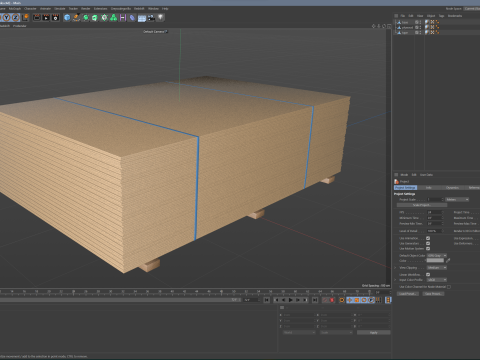Open Default Object Color dropdown
The width and height of the screenshot is (480, 360).
coord(437,255)
